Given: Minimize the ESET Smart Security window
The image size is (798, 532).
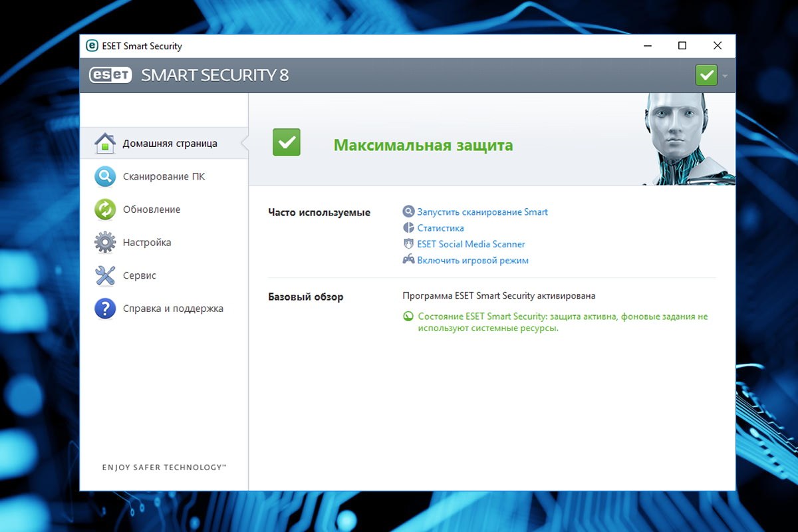Looking at the screenshot, I should [x=646, y=46].
